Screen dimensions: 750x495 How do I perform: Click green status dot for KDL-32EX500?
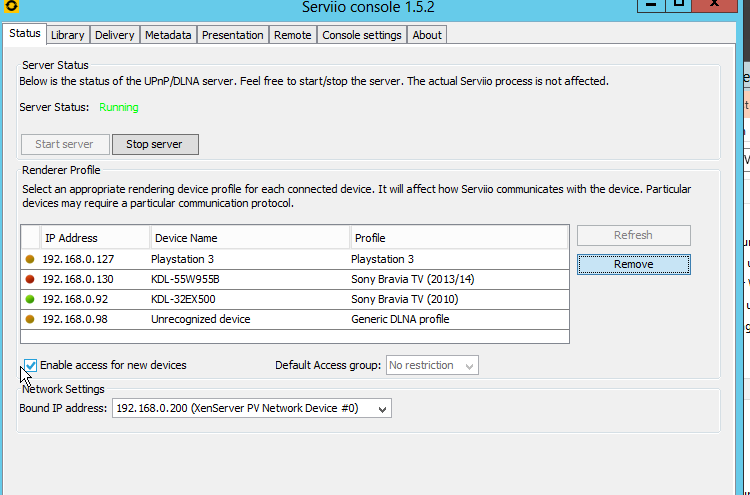click(x=31, y=299)
